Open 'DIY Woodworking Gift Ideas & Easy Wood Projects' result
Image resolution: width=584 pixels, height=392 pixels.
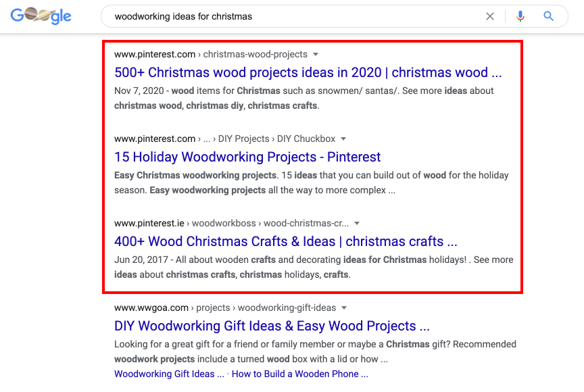point(272,326)
